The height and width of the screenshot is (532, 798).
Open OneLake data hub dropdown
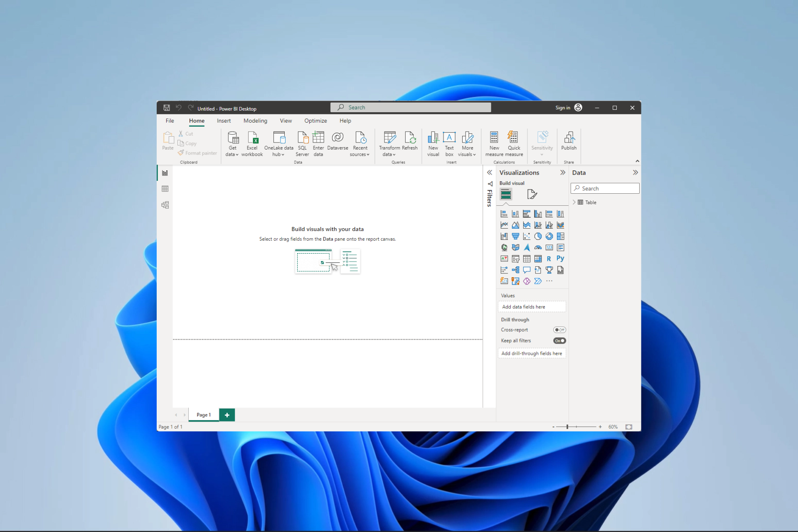(x=279, y=154)
